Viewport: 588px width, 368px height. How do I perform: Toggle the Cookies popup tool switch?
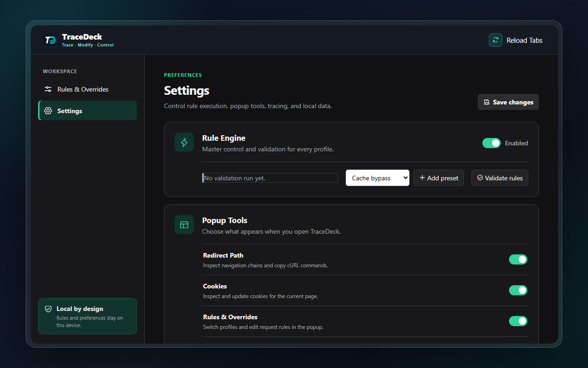coord(518,290)
